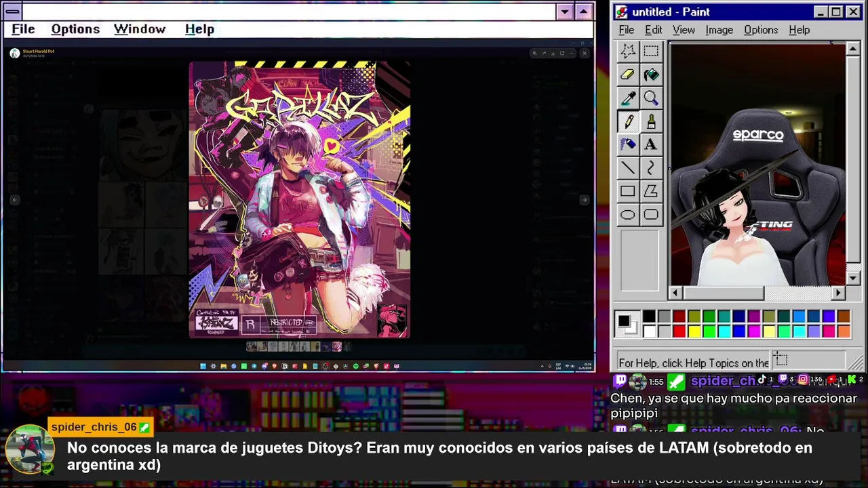868x488 pixels.
Task: Choose the Line tool in Paint
Action: 628,168
